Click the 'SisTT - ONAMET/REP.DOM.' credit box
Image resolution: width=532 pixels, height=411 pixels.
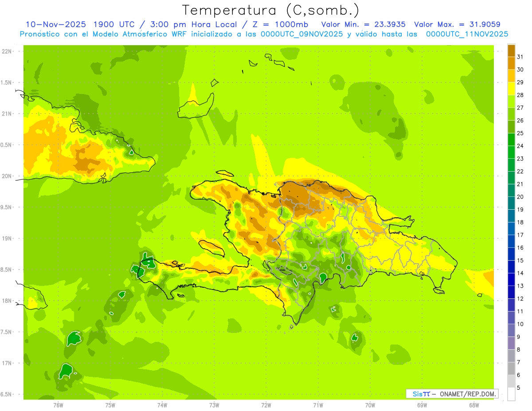tap(452, 394)
